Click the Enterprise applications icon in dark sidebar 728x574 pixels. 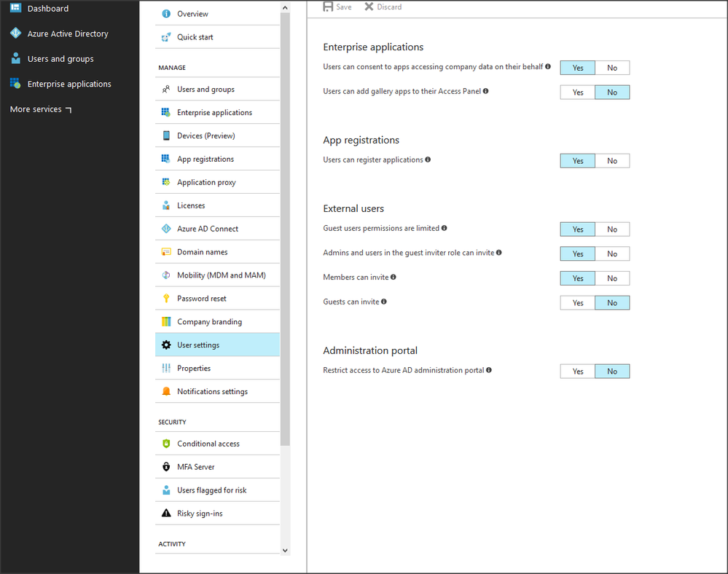(16, 84)
